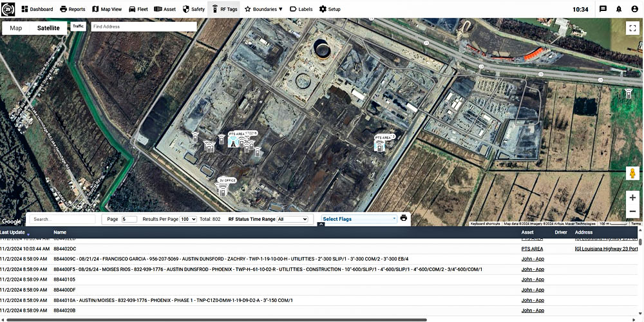Open John - App link for 8B44009C

tap(533, 259)
